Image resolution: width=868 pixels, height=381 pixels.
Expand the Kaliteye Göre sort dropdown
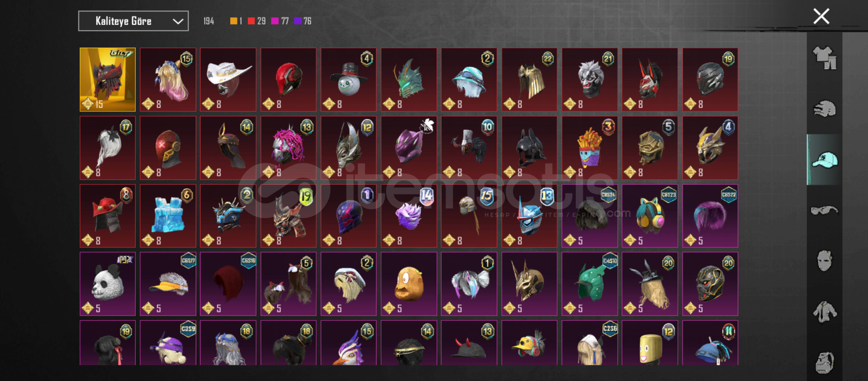pyautogui.click(x=133, y=21)
